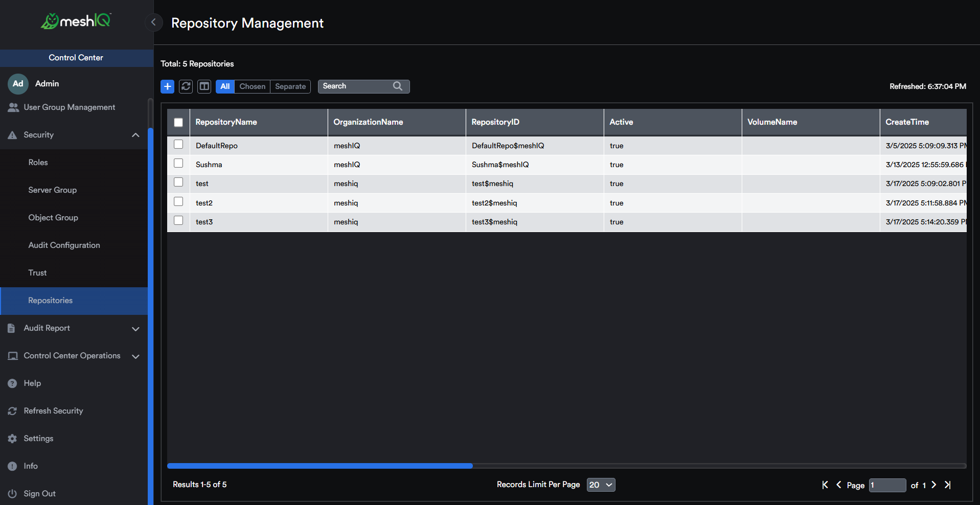The height and width of the screenshot is (505, 980).
Task: Click the Help question mark icon
Action: (x=12, y=383)
